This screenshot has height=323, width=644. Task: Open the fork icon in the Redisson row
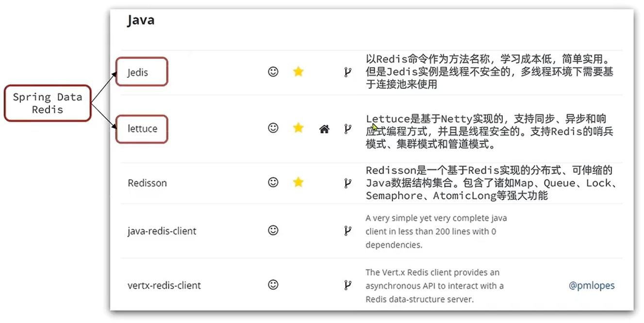click(x=347, y=183)
